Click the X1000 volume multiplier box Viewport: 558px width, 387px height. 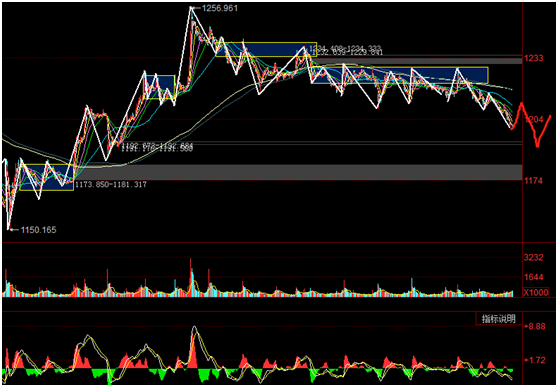click(x=536, y=292)
